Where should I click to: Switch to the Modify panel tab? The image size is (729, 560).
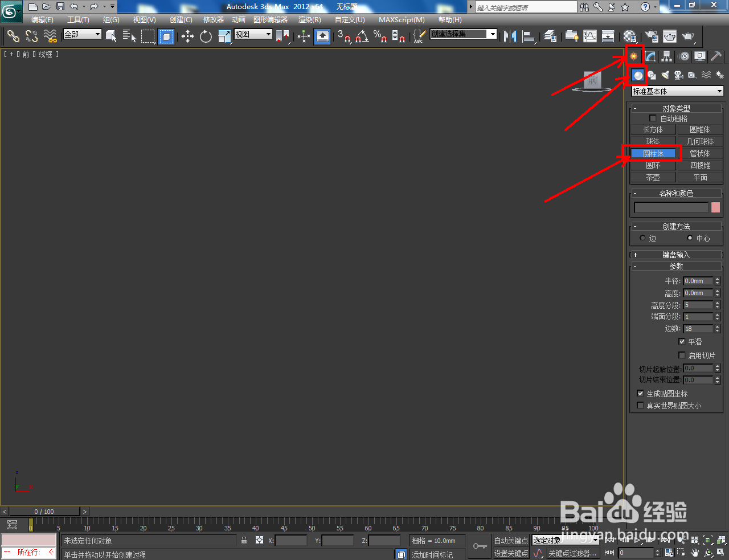tap(650, 56)
